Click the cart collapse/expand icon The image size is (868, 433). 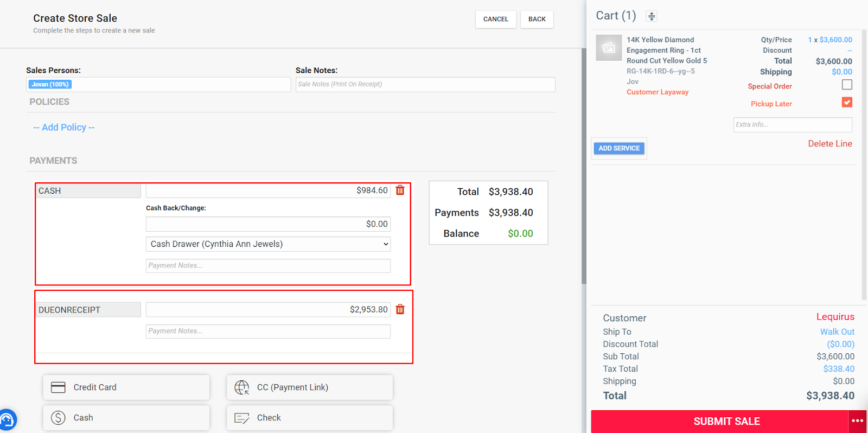pos(652,16)
